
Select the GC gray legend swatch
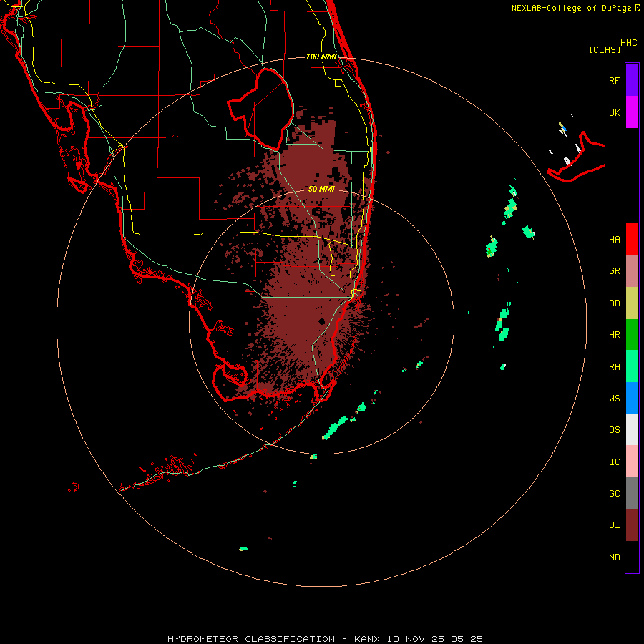coord(632,493)
